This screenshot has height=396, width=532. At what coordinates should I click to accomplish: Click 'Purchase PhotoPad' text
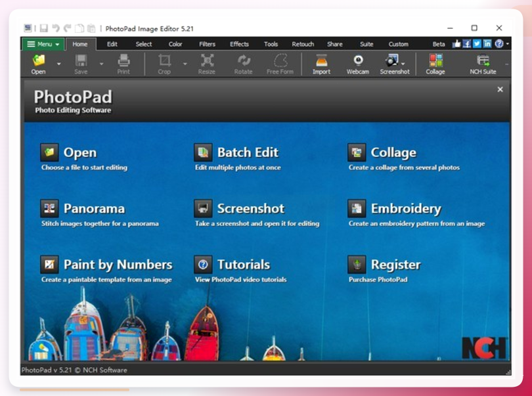click(378, 280)
